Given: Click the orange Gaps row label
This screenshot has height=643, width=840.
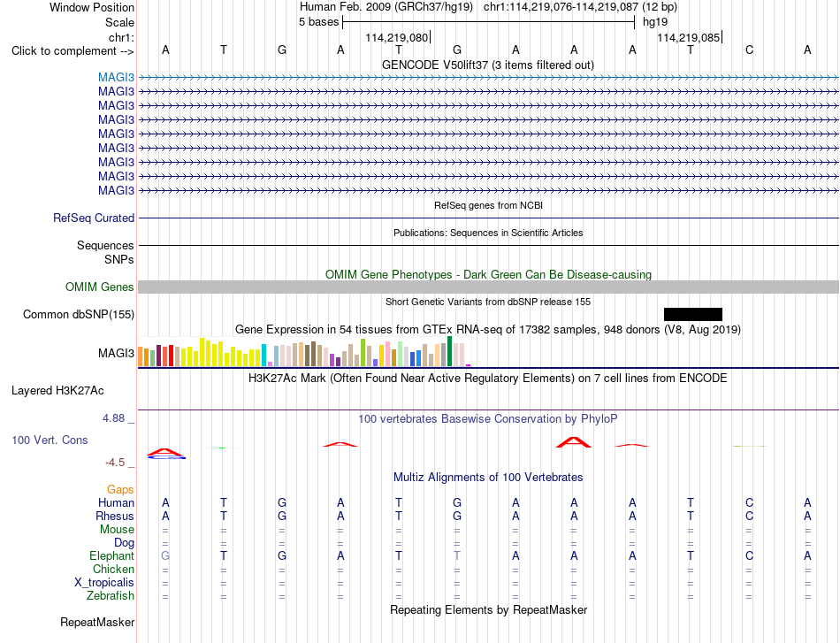Looking at the screenshot, I should [120, 489].
